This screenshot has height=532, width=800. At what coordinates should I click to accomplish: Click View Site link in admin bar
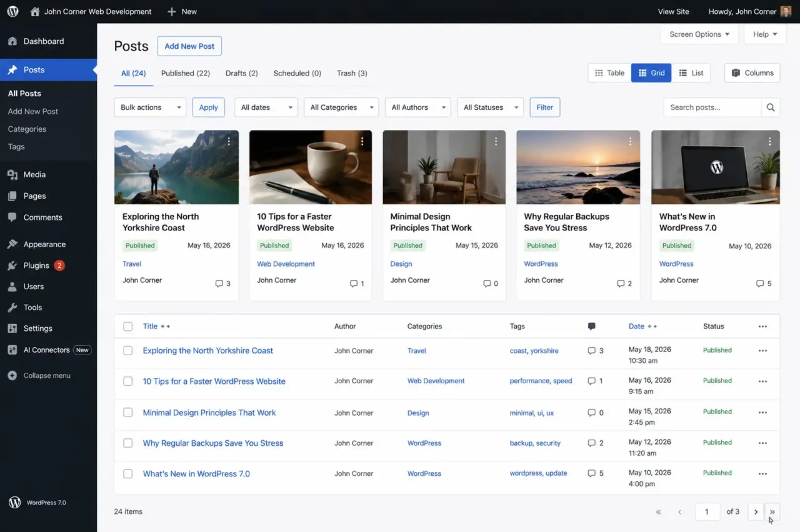click(x=673, y=11)
